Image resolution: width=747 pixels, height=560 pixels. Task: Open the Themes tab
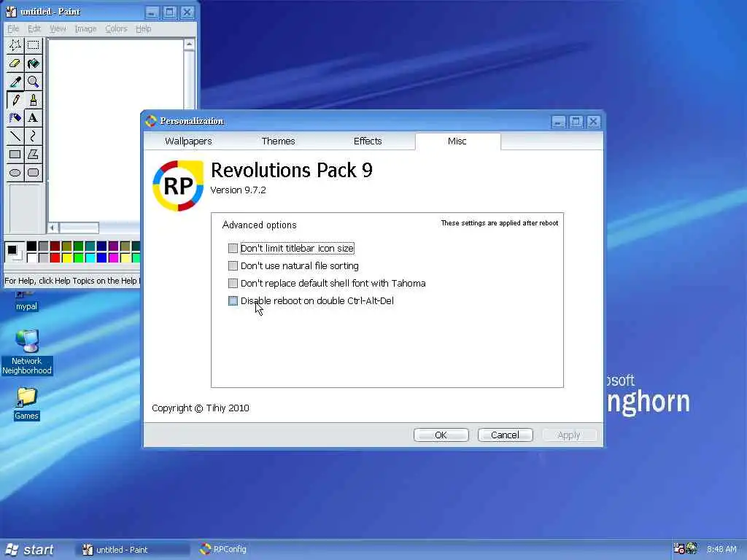278,141
